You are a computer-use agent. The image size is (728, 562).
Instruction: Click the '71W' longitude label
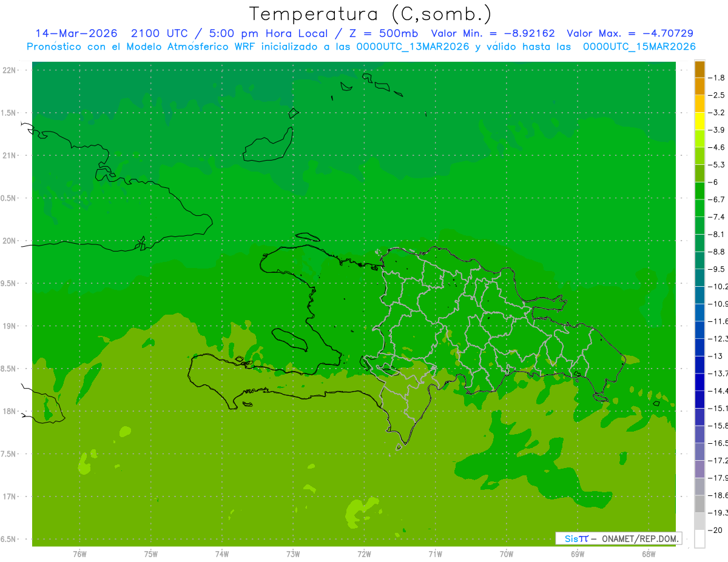coord(435,554)
